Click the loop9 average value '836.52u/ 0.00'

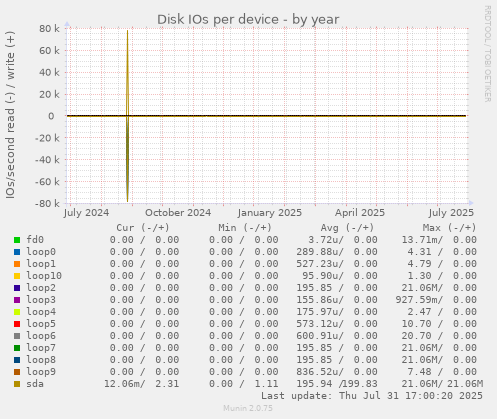pos(337,372)
